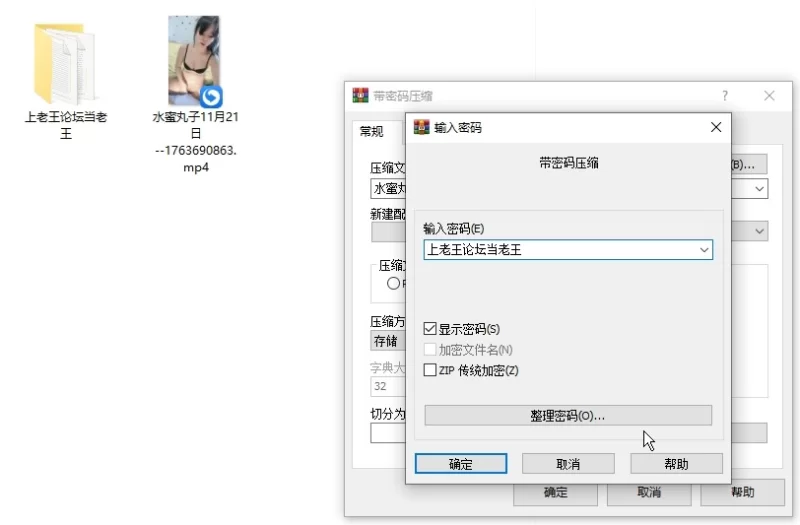This screenshot has width=800, height=525.
Task: Toggle the greyed 加密文件名(N) checkbox
Action: pos(430,349)
